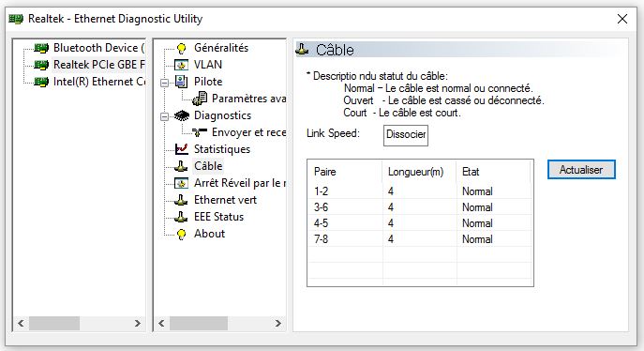Click the Longueur(m) column header
The height and width of the screenshot is (351, 644).
click(419, 172)
